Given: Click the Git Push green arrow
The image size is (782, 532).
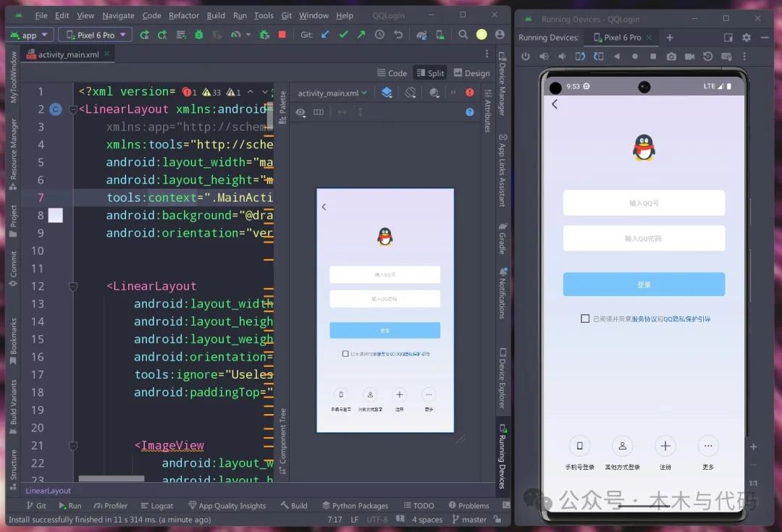Looking at the screenshot, I should point(361,35).
